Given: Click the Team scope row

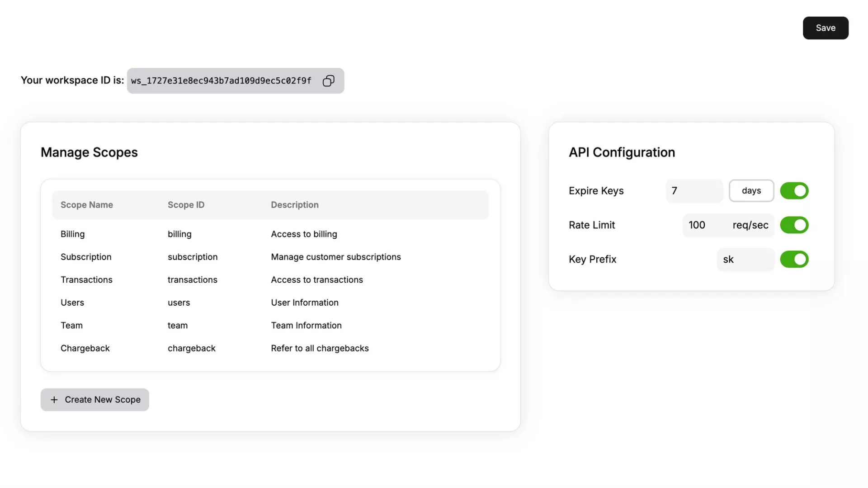Looking at the screenshot, I should [x=270, y=326].
